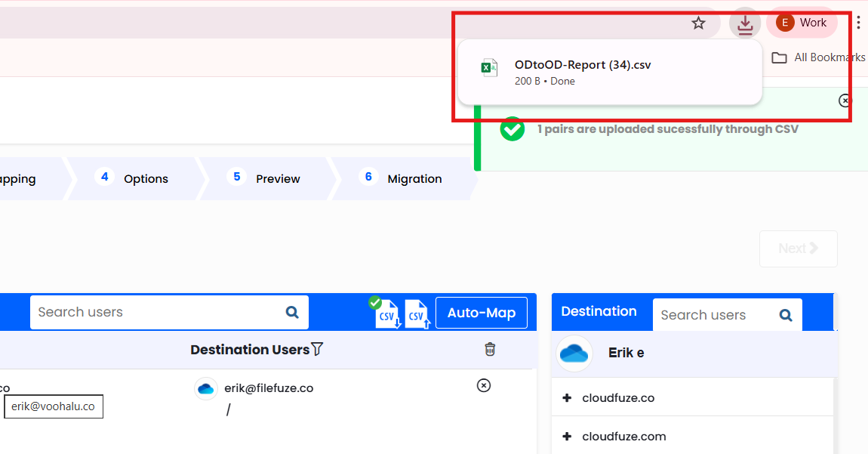Image resolution: width=868 pixels, height=454 pixels.
Task: Click the CSV upload icon
Action: point(417,313)
